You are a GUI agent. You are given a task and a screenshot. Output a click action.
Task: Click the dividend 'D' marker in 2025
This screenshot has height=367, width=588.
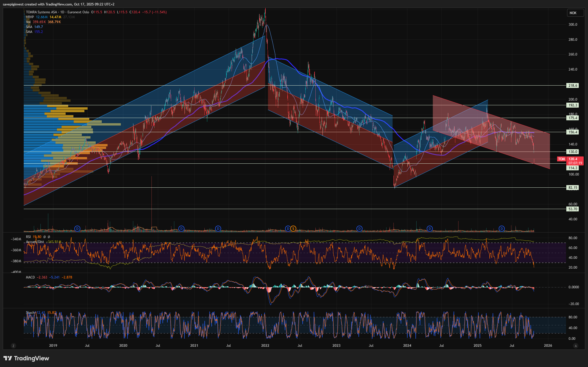coord(502,229)
